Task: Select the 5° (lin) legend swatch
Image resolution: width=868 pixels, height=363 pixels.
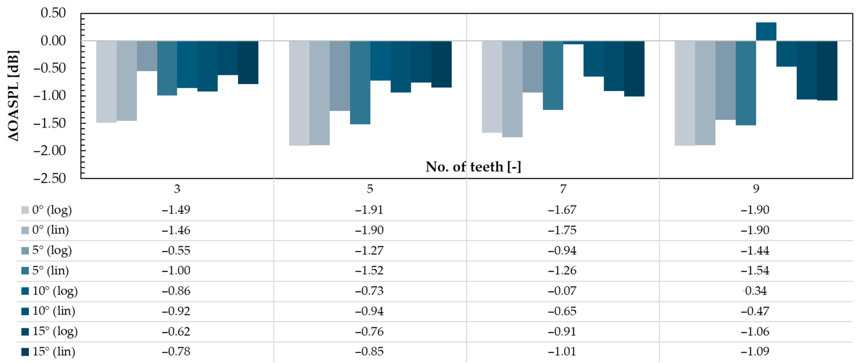Action: (25, 271)
